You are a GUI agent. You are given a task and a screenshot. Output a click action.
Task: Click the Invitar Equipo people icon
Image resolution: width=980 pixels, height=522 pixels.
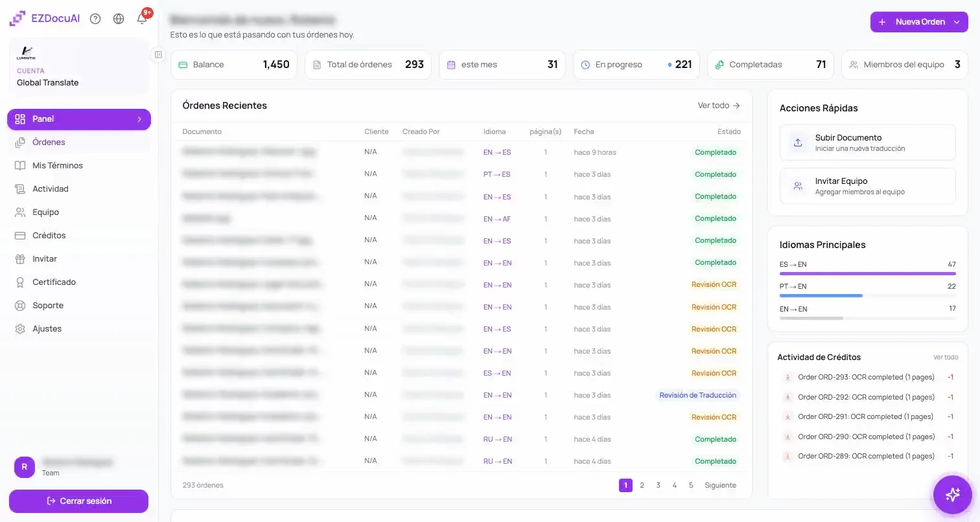click(x=798, y=186)
